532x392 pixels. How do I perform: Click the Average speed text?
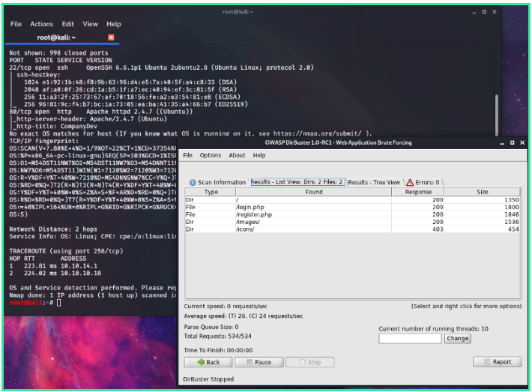tap(244, 316)
